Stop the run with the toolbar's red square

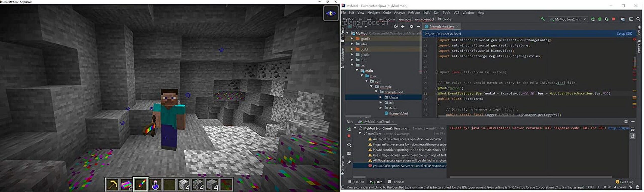click(614, 19)
